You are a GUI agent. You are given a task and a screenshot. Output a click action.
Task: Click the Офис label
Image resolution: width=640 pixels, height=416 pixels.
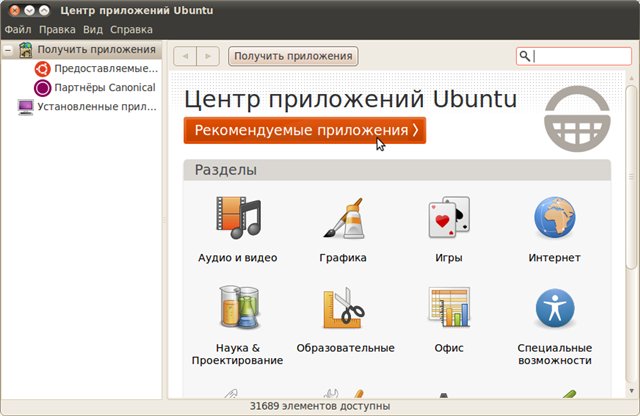(449, 348)
